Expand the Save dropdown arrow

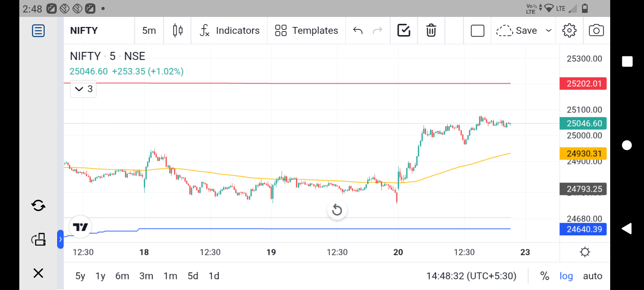pyautogui.click(x=548, y=31)
